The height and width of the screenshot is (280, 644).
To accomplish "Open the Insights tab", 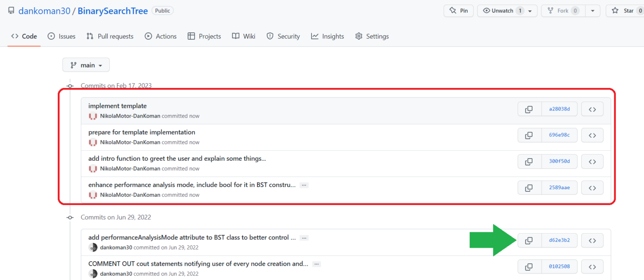I will (327, 36).
